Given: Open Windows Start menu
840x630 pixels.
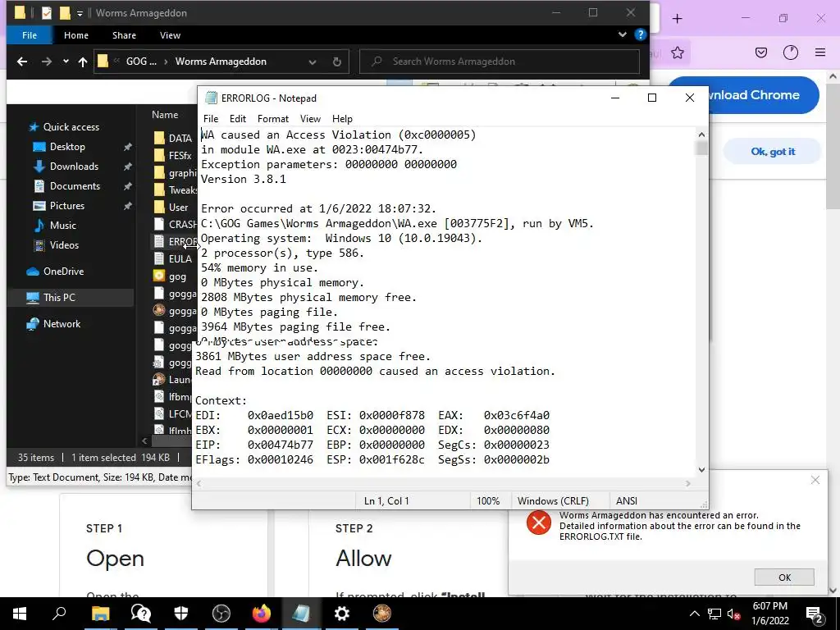Looking at the screenshot, I should click(20, 614).
